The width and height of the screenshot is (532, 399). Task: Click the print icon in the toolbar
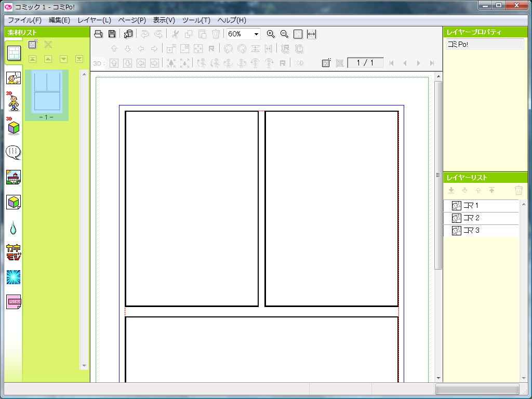98,34
